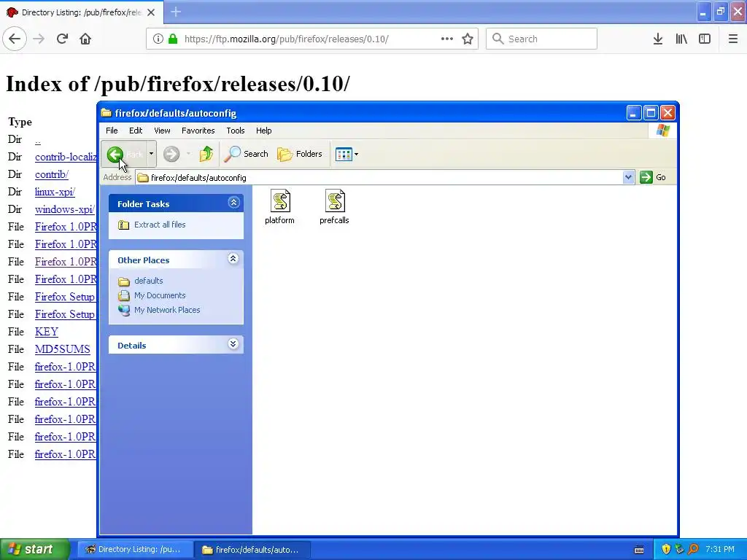Open a new Firefox tab
This screenshot has width=747, height=560.
coord(176,12)
